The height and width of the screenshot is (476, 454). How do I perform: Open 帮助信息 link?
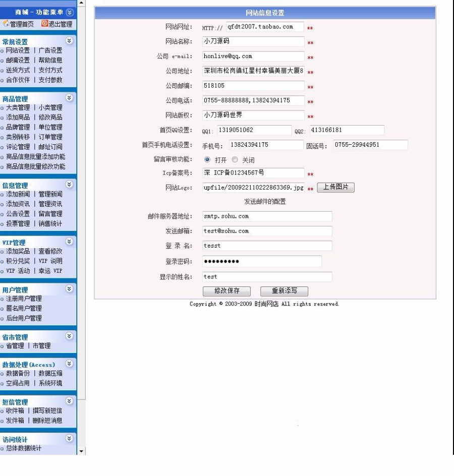tap(50, 60)
